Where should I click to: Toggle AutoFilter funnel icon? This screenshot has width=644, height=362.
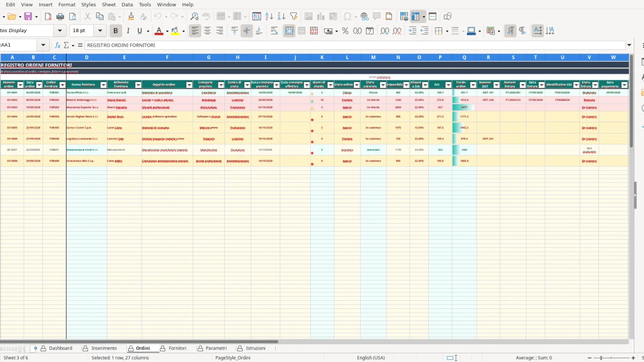click(x=294, y=17)
